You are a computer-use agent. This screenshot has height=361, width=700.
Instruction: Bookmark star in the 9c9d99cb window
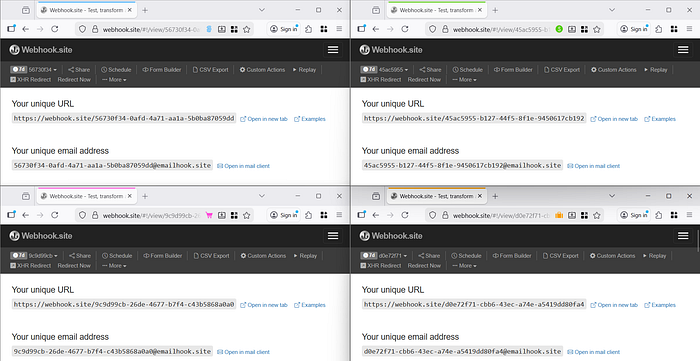pos(246,215)
